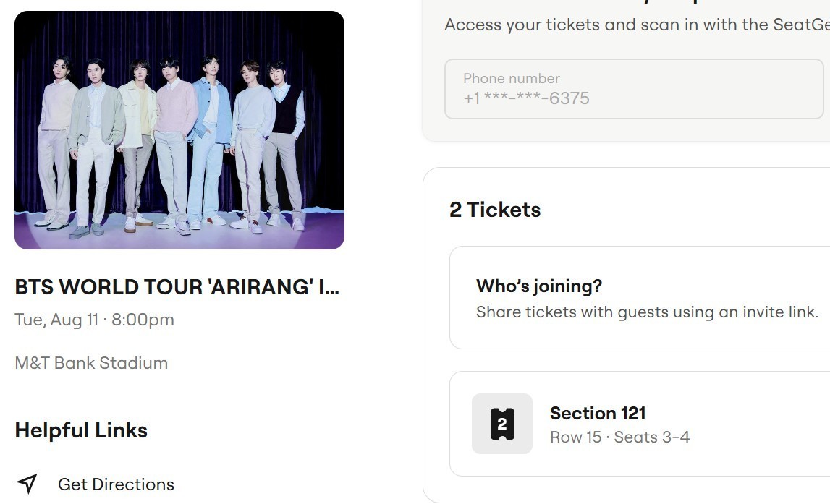Click the SeatGeek access instructions text
830x504 pixels.
point(635,24)
